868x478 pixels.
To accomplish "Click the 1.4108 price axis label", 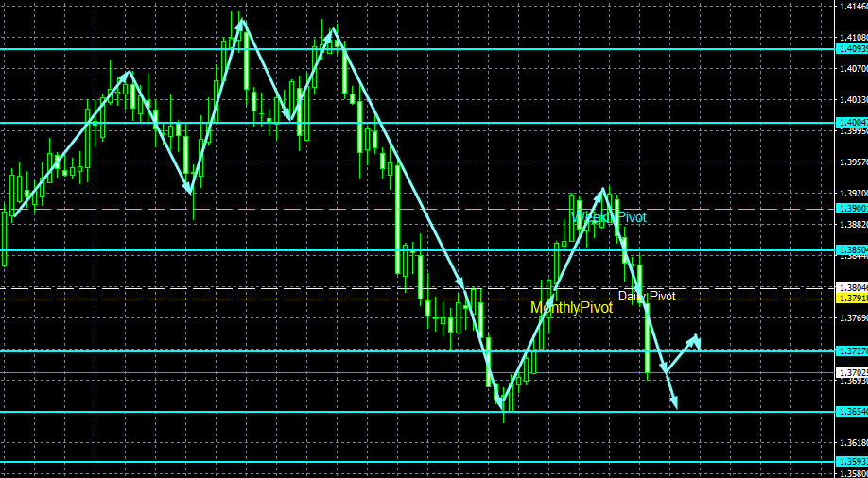I will (854, 38).
